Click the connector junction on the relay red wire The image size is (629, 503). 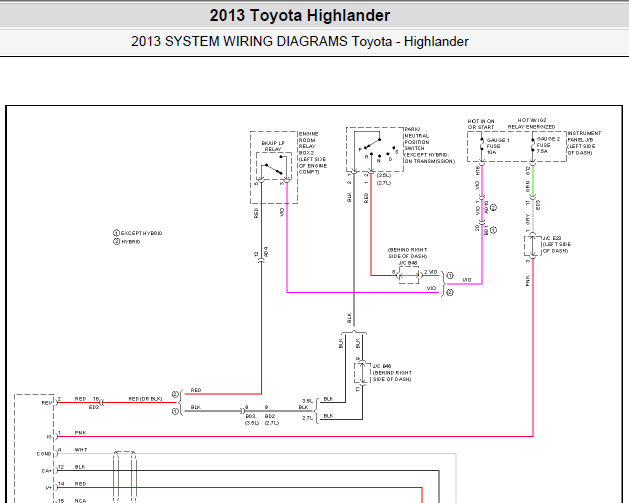[x=262, y=260]
